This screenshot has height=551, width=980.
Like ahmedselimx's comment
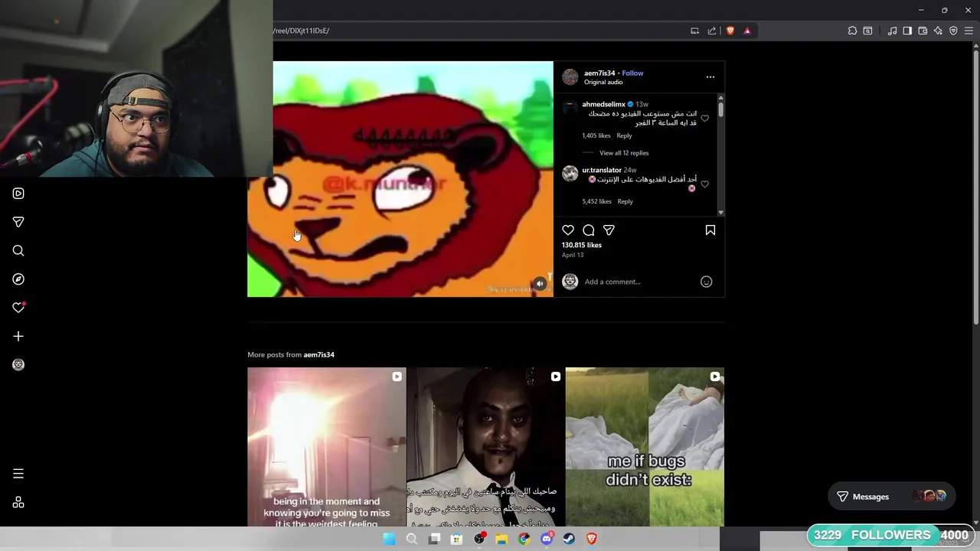pyautogui.click(x=704, y=119)
